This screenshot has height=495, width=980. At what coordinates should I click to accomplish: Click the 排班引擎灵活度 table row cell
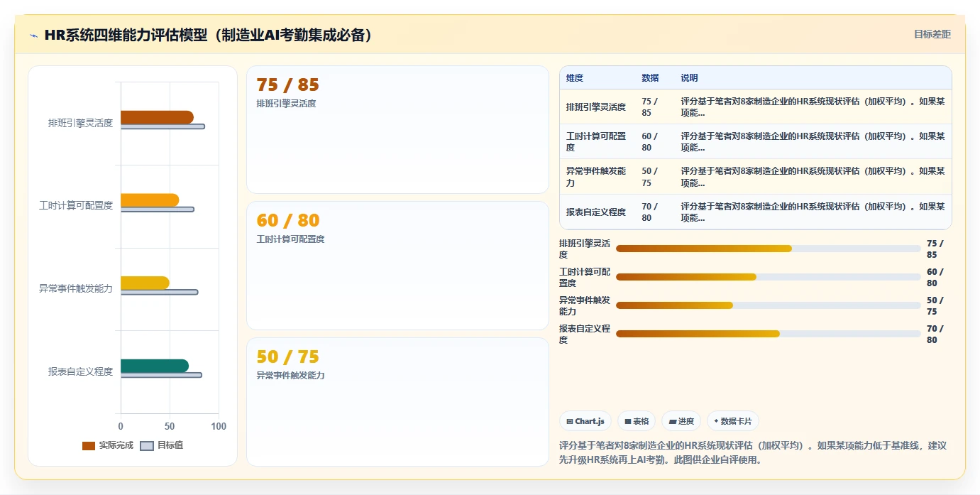(596, 107)
